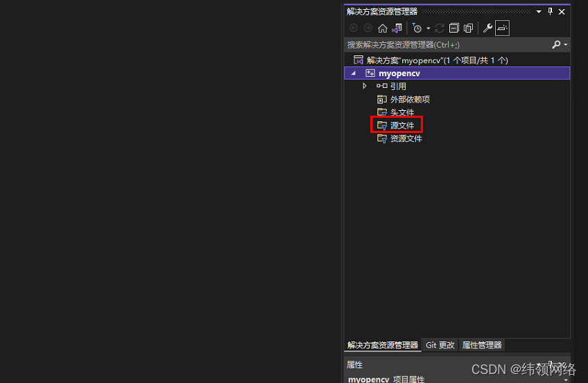
Task: Switch to the 解决方案资源管理器 bottom tab
Action: pyautogui.click(x=383, y=345)
